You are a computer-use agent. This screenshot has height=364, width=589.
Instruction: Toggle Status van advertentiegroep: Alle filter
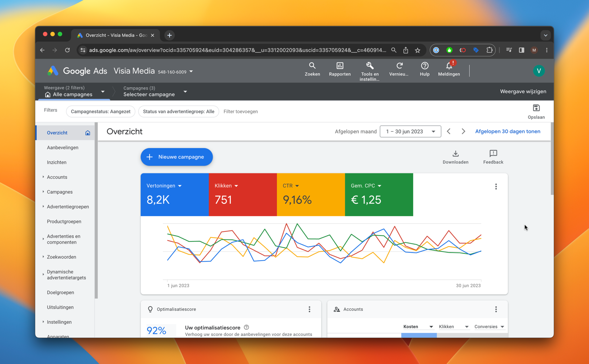[x=179, y=111]
